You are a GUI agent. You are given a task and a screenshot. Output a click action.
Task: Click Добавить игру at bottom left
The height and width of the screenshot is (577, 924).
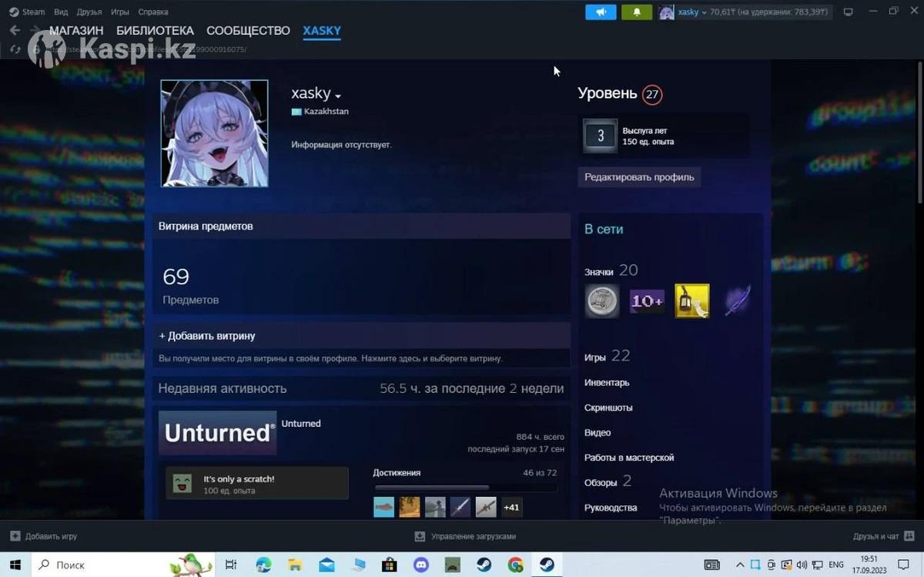[44, 536]
